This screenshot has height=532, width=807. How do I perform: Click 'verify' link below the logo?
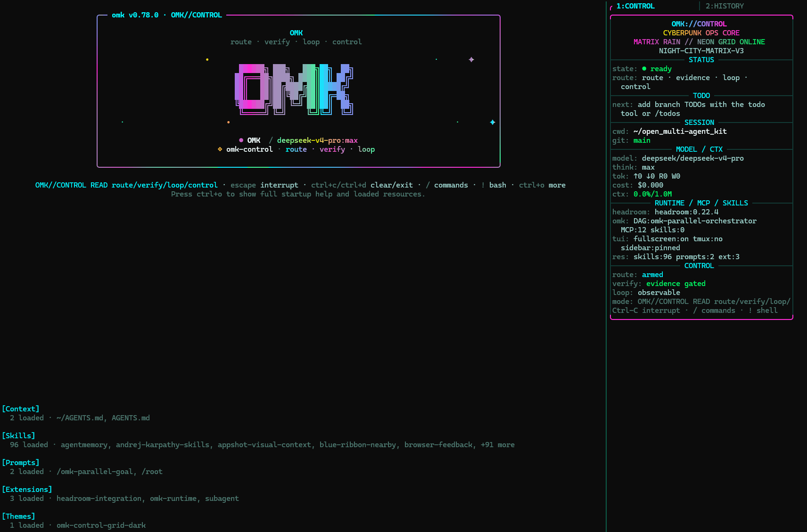[x=332, y=149]
